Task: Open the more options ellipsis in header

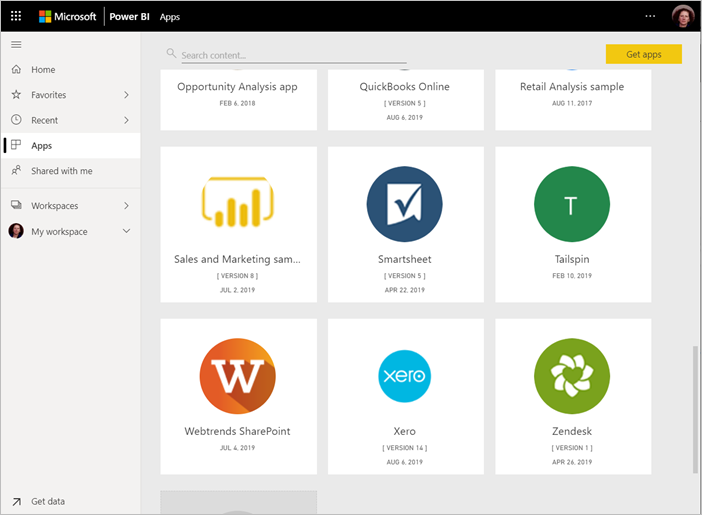Action: (650, 16)
